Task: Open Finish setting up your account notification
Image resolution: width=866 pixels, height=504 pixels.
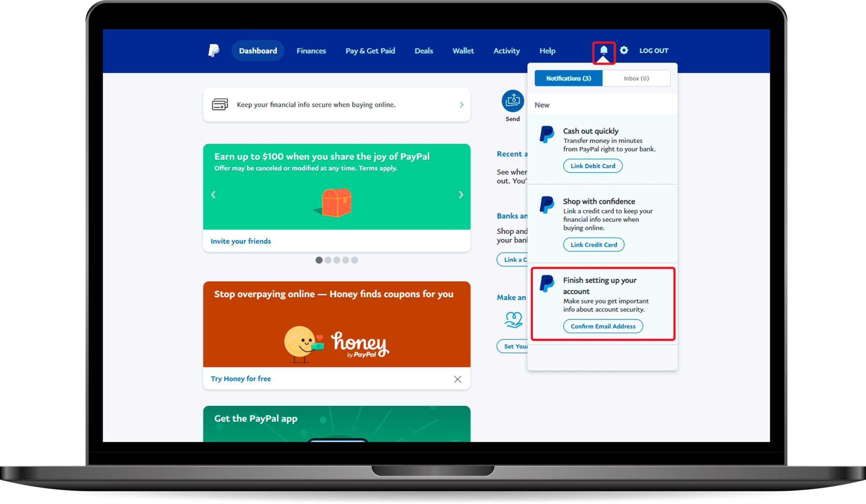Action: 603,304
